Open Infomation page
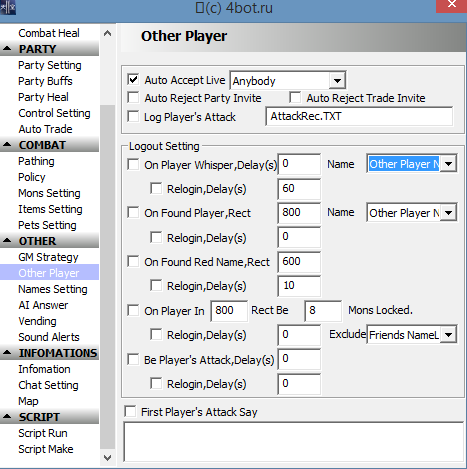Image resolution: width=467 pixels, height=469 pixels. 44,369
